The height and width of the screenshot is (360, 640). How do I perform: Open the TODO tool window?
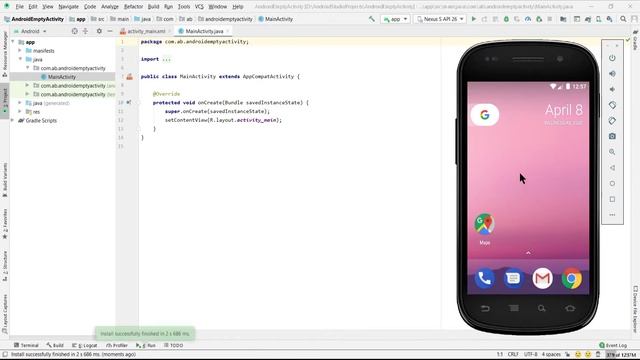173,345
